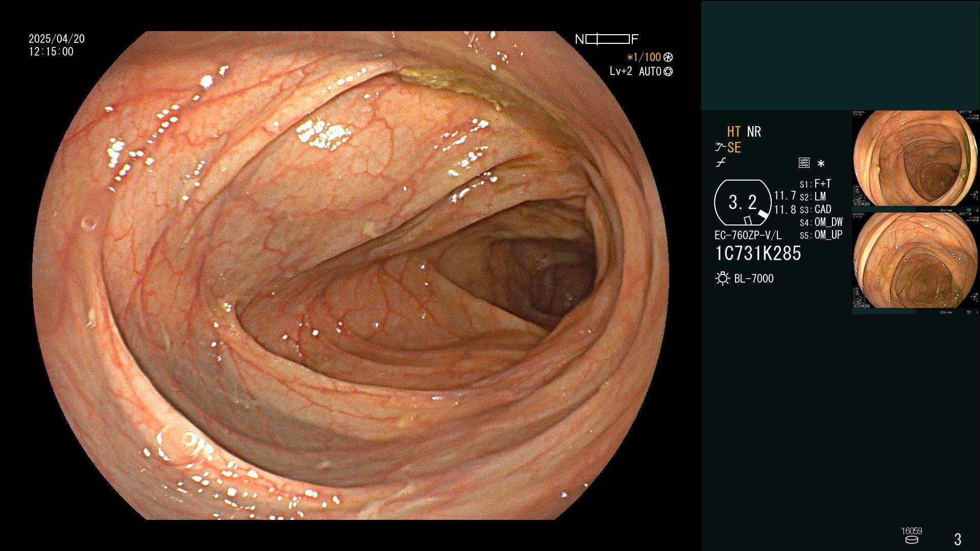980x551 pixels.
Task: Click the serial number 1C731K285
Action: tap(758, 253)
